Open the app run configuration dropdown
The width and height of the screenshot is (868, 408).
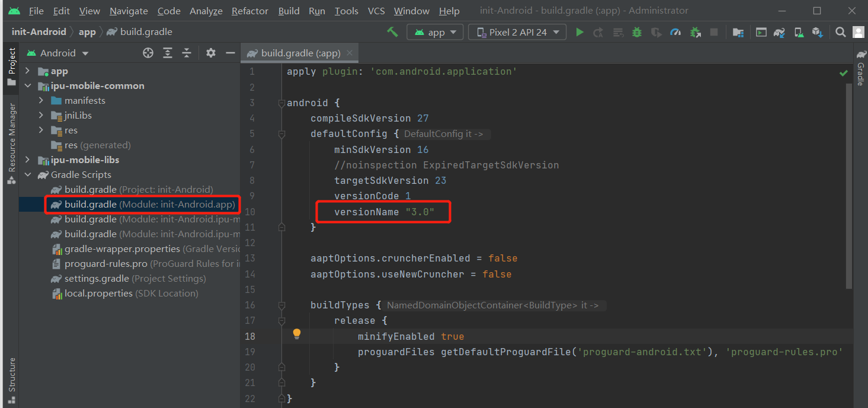[x=435, y=32]
